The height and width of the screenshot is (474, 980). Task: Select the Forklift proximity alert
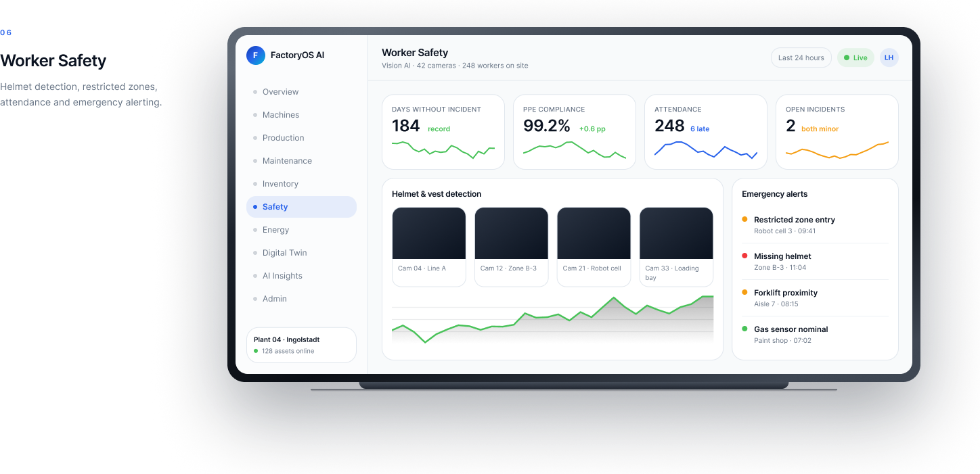(815, 298)
